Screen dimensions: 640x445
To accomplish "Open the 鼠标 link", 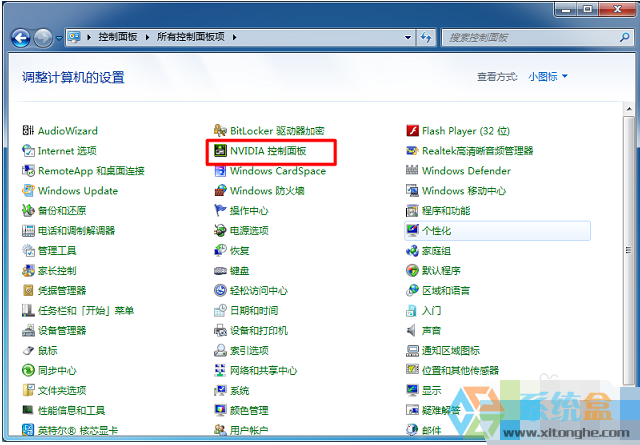I will 48,351.
